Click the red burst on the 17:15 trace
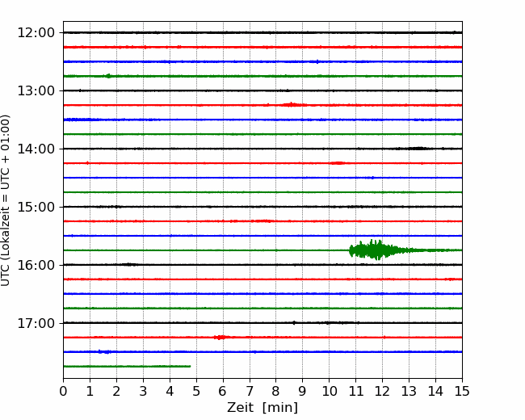Viewport: 525px width, 420px height. (x=221, y=338)
